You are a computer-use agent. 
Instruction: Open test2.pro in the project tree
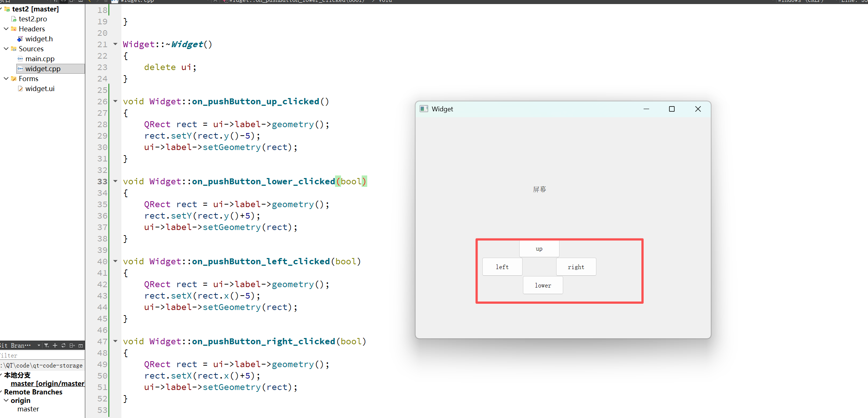pos(33,19)
